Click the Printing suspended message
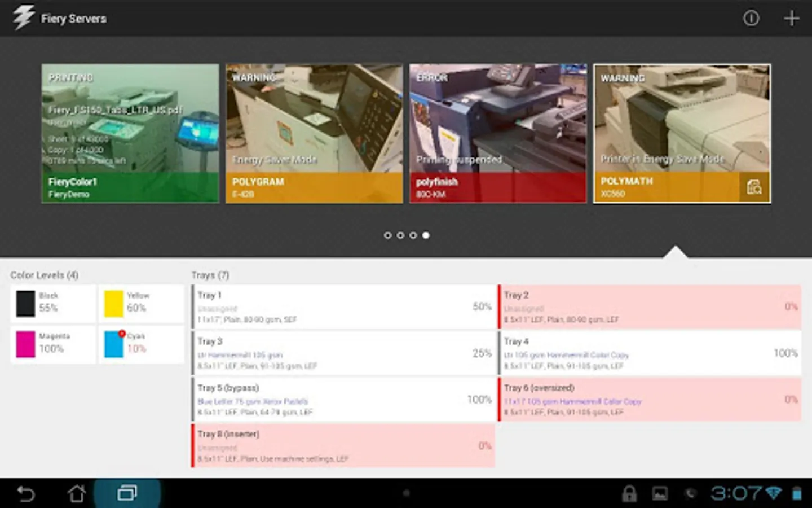The image size is (812, 508). pyautogui.click(x=459, y=160)
